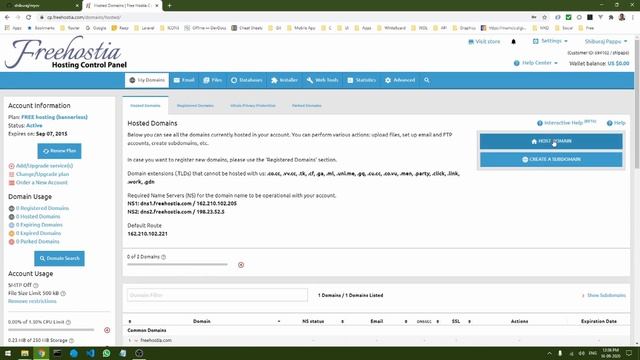This screenshot has width=640, height=360.
Task: Open the Help Center dropdown
Action: tap(536, 63)
